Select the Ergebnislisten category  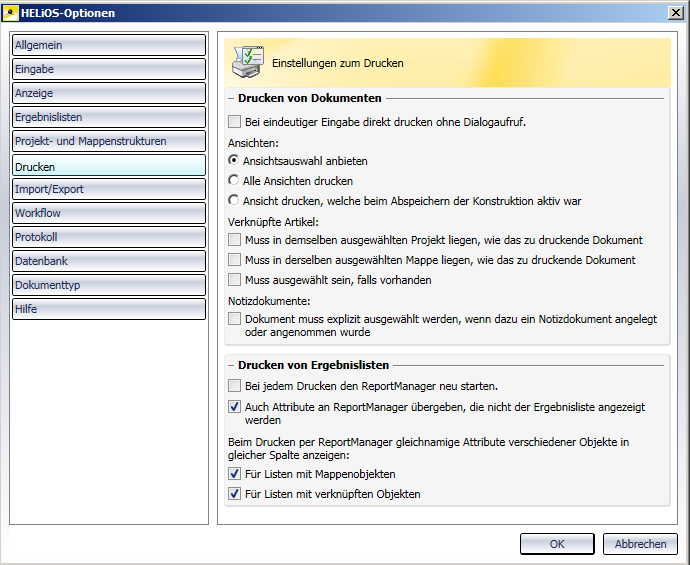coord(109,117)
